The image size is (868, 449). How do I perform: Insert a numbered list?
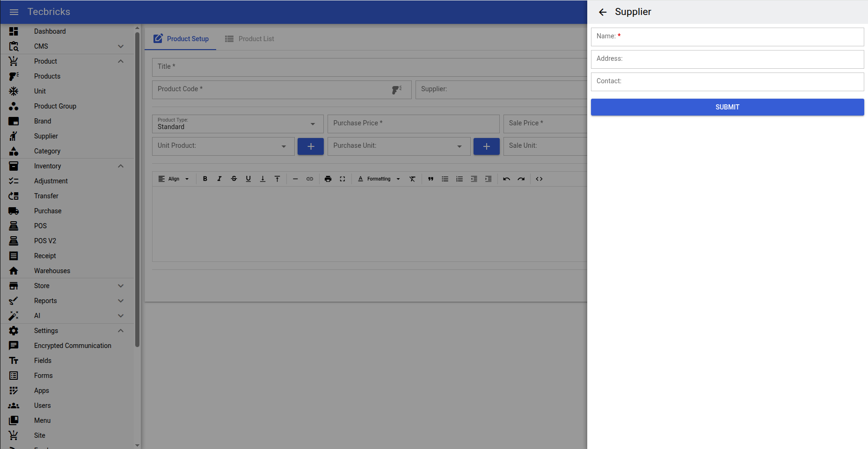[460, 179]
